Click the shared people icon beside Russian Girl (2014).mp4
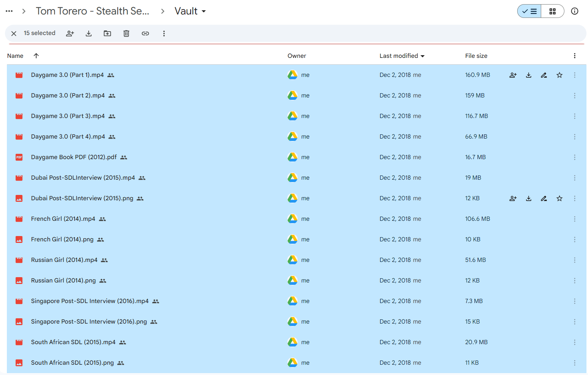Viewport: 588px width, 375px height. [x=104, y=260]
